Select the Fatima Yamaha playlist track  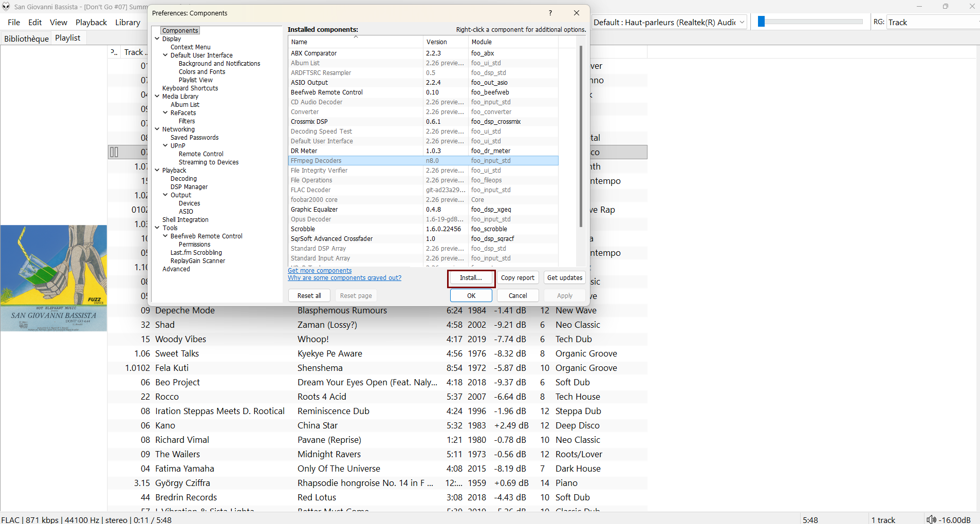[x=377, y=469]
